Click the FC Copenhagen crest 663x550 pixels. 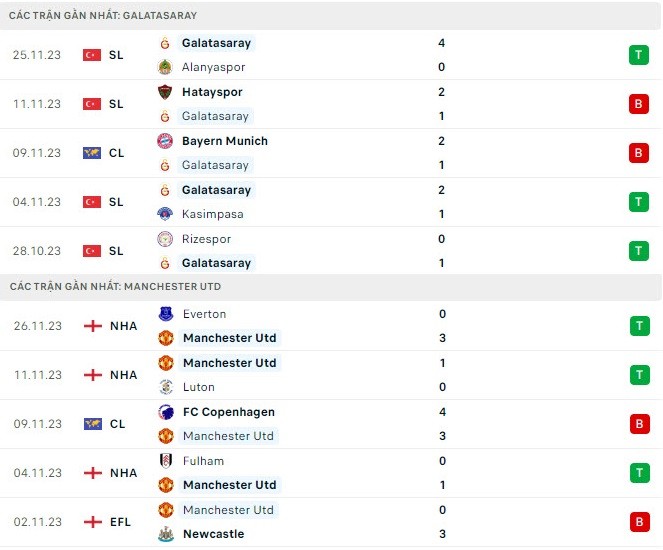tap(166, 412)
